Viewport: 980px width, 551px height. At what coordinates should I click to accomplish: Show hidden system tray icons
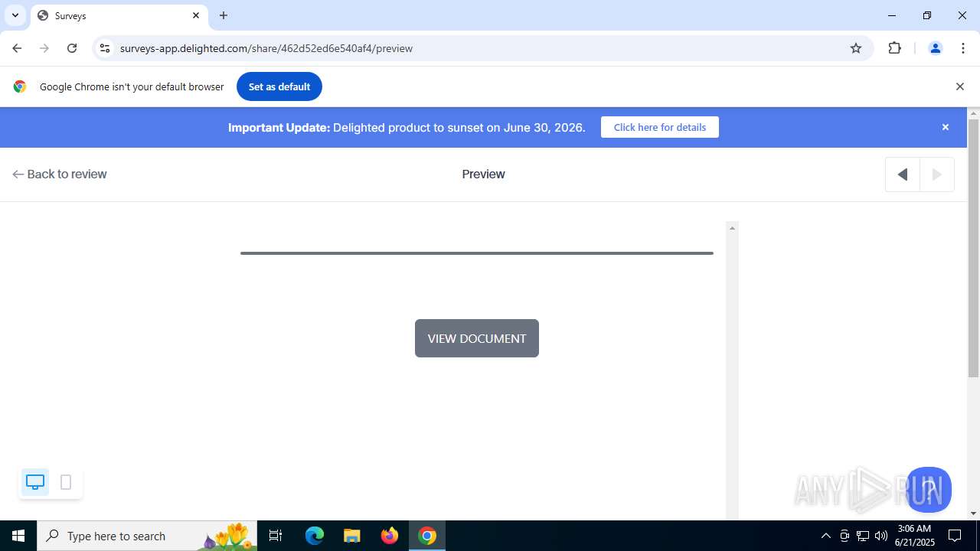pos(825,536)
